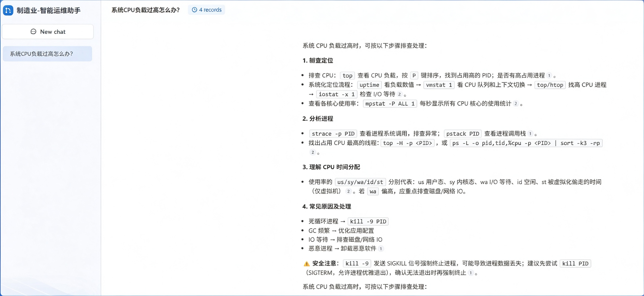Click the blue app logo icon
The width and height of the screenshot is (644, 296).
pyautogui.click(x=8, y=10)
